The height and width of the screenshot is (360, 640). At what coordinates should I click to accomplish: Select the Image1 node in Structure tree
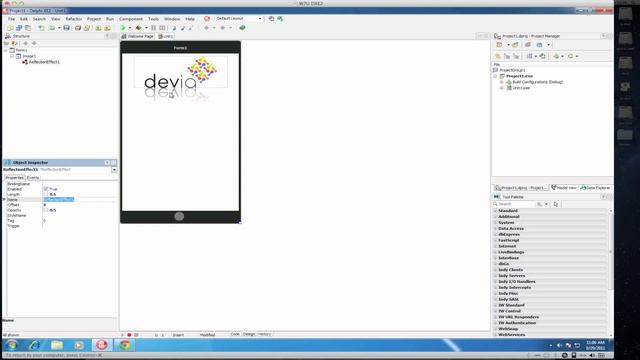[29, 56]
